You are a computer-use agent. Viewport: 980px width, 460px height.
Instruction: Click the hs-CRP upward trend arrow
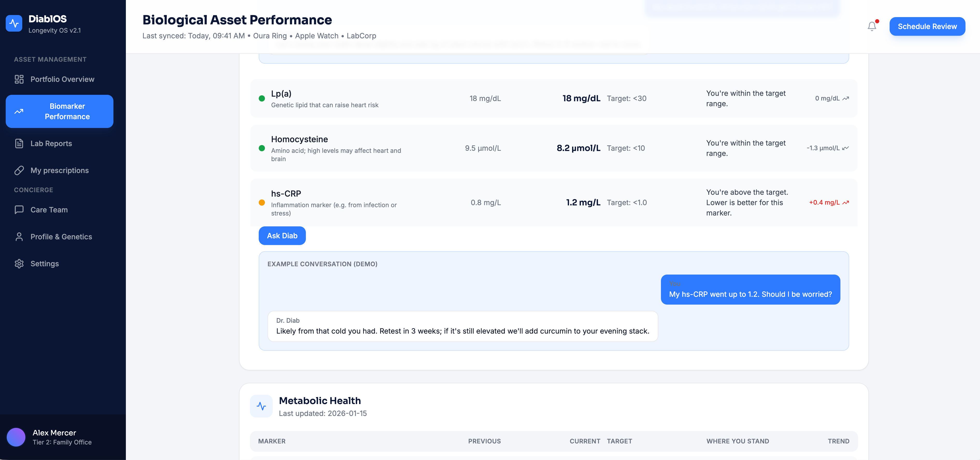pyautogui.click(x=846, y=203)
